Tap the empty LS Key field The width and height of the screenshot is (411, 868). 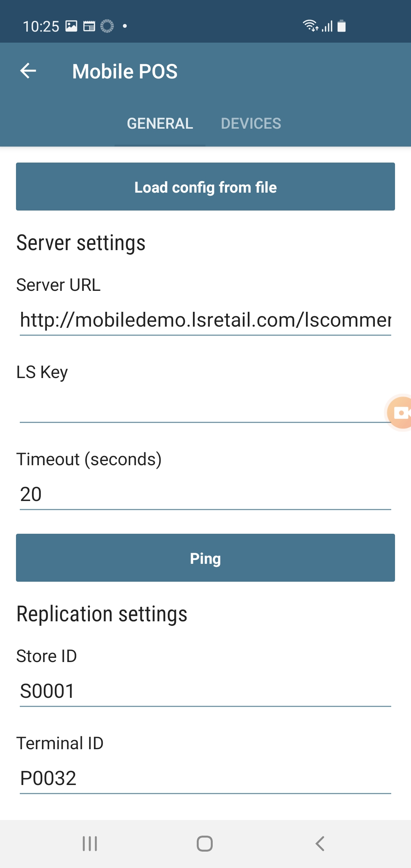[x=202, y=407]
